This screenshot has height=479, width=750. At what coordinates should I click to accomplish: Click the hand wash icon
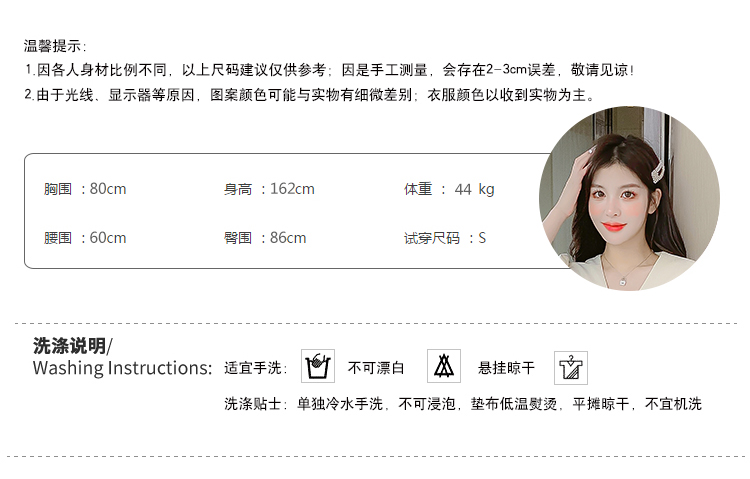[318, 366]
